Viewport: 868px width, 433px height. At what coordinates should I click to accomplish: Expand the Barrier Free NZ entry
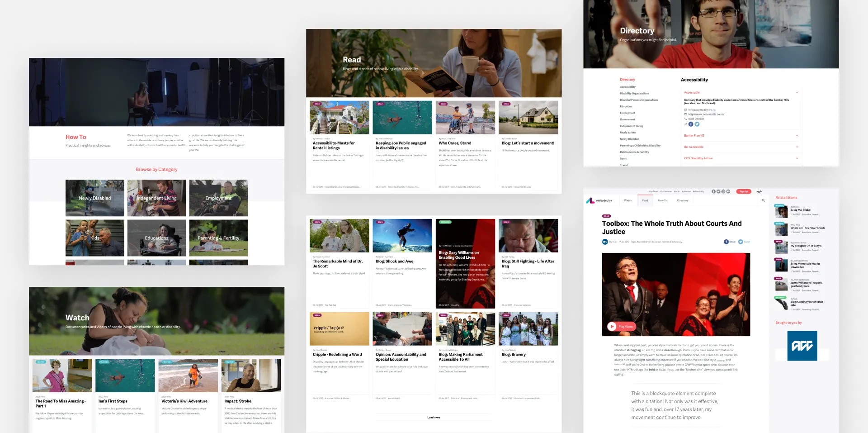[797, 135]
